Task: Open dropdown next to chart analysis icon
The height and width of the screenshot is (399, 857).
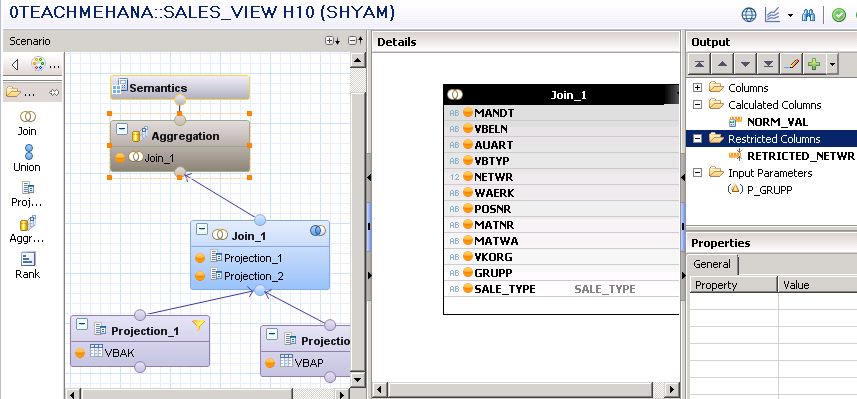Action: pyautogui.click(x=790, y=15)
